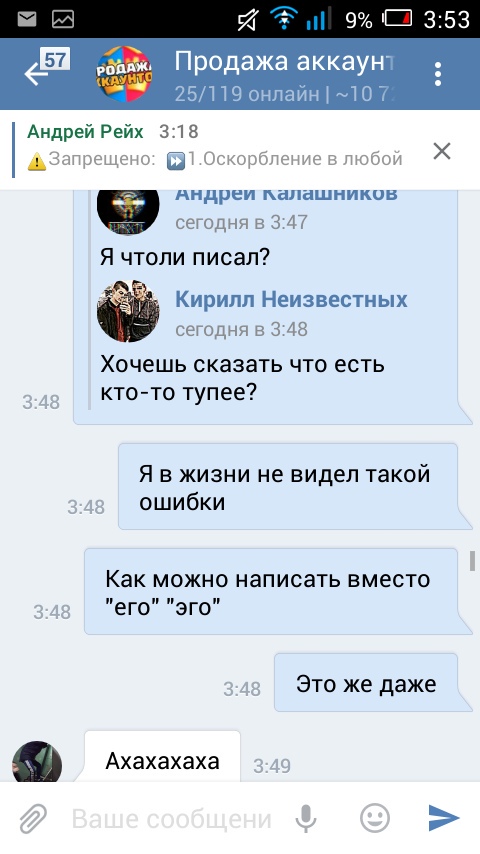Open the chat title Продажа аккаунт
The height and width of the screenshot is (854, 480).
[x=284, y=63]
